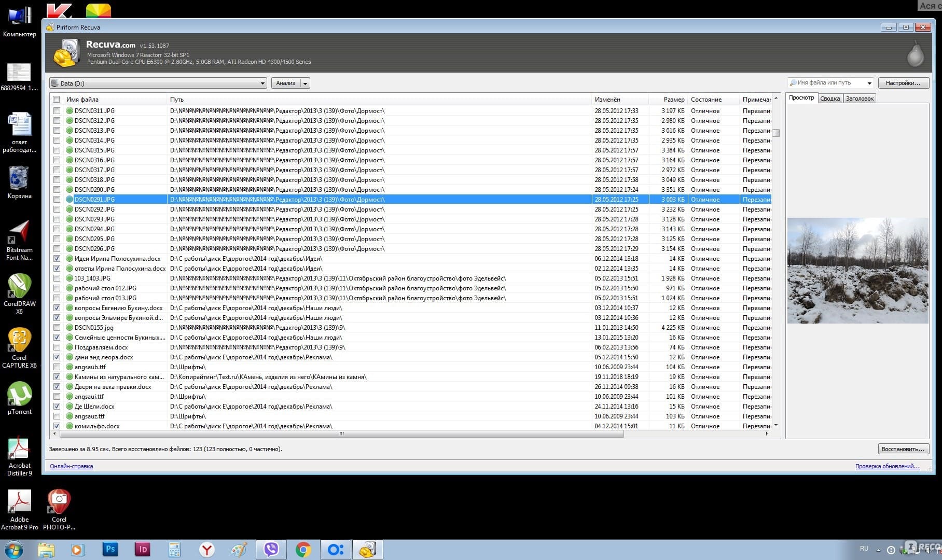
Task: Launch Photoshop from the taskbar
Action: coord(110,549)
